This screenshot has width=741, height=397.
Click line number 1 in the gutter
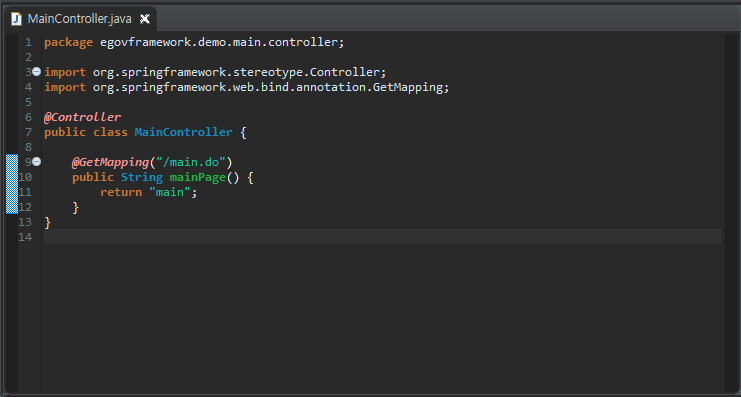point(28,43)
